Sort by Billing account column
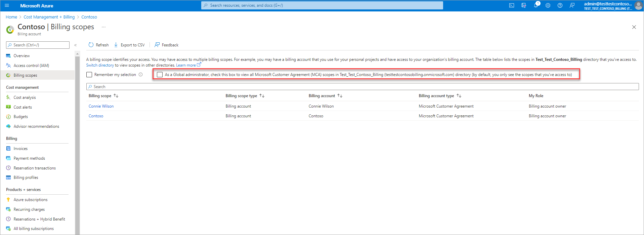 click(326, 96)
